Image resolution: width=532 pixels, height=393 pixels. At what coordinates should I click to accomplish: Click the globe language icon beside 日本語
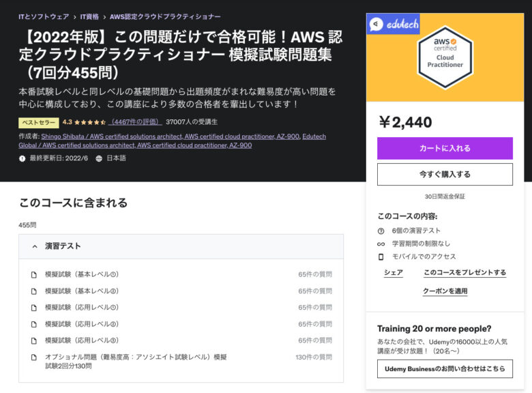tap(99, 158)
